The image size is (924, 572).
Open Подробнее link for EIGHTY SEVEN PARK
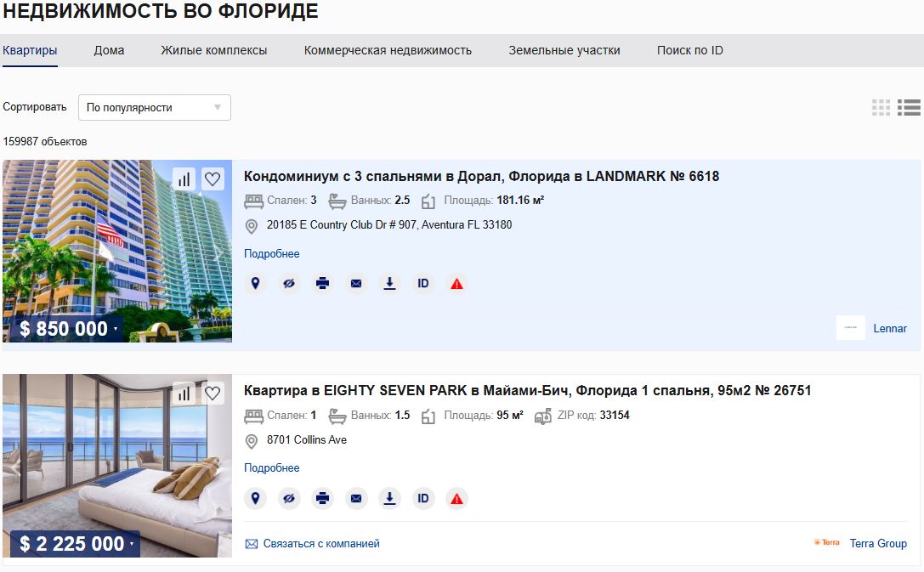point(272,467)
